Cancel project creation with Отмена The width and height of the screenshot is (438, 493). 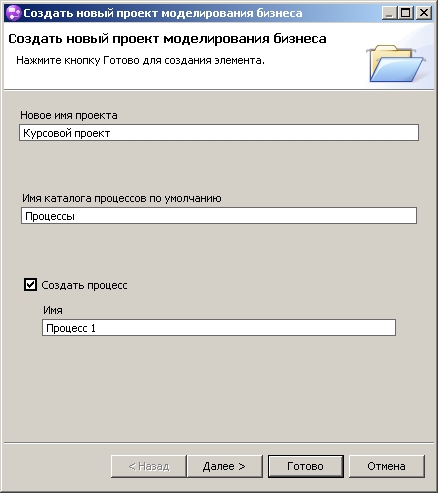click(x=387, y=466)
